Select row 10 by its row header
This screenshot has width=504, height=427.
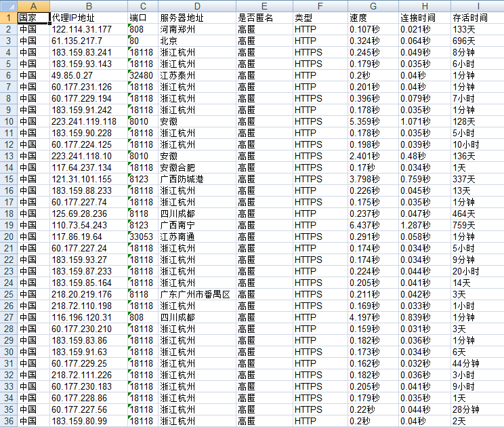click(7, 121)
